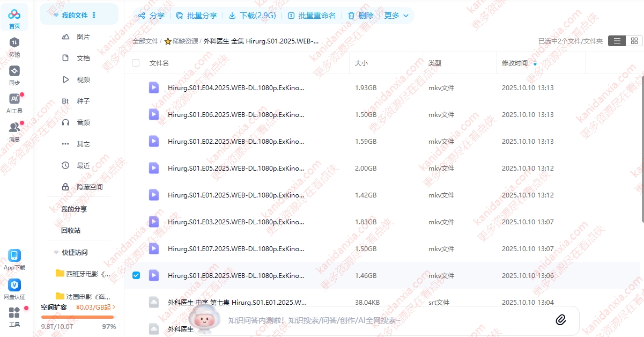Screen dimensions: 644x337
Task: Uncheck the Hirurg.S01.E08 file checkbox
Action: (x=136, y=275)
